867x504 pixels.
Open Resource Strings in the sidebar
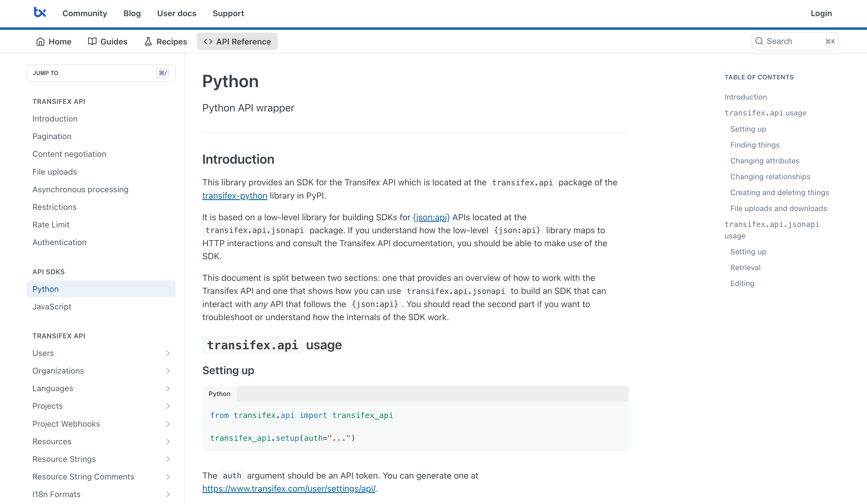(x=64, y=459)
